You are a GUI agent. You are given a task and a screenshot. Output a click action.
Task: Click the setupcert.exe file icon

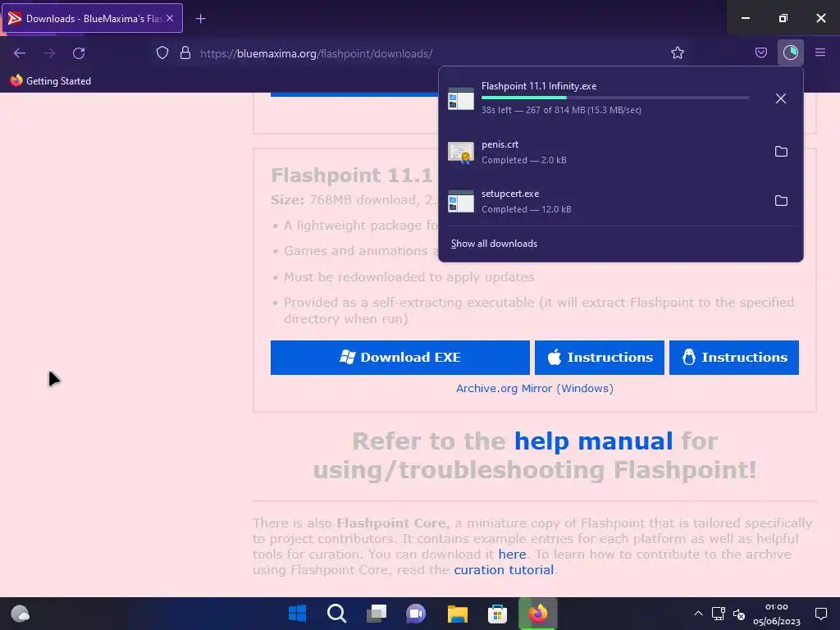(x=461, y=202)
